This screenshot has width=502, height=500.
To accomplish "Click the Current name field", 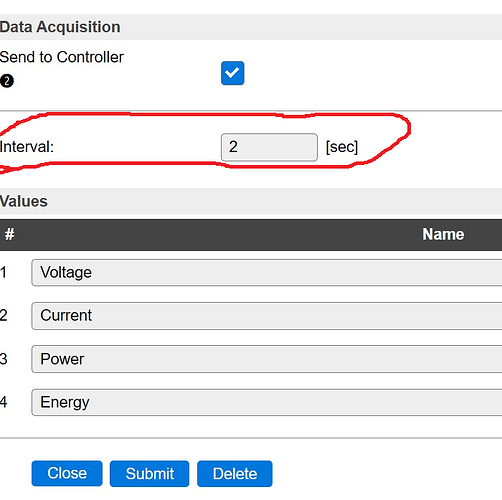I will point(267,316).
